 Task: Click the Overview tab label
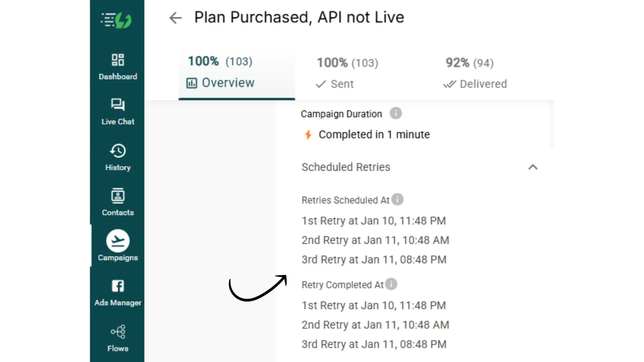click(228, 82)
